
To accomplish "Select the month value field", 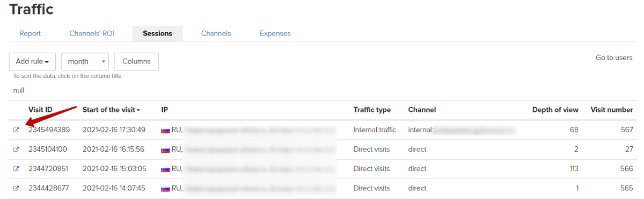I will pyautogui.click(x=80, y=61).
